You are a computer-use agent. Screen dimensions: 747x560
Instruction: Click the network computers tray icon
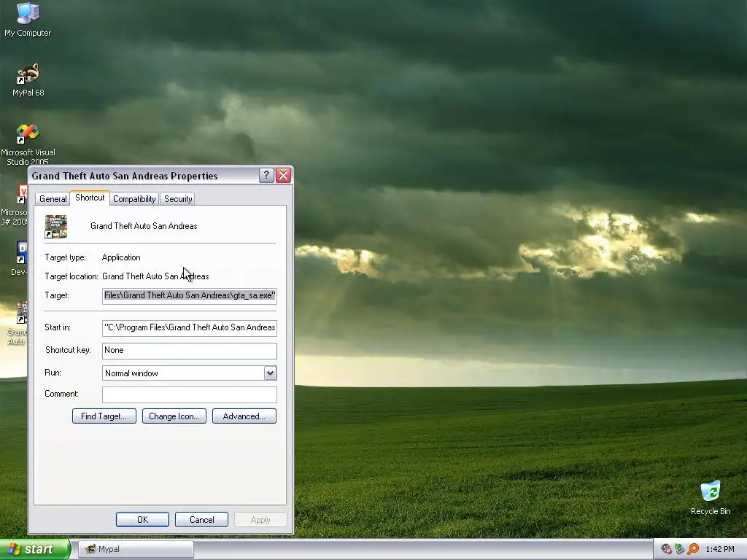[679, 549]
